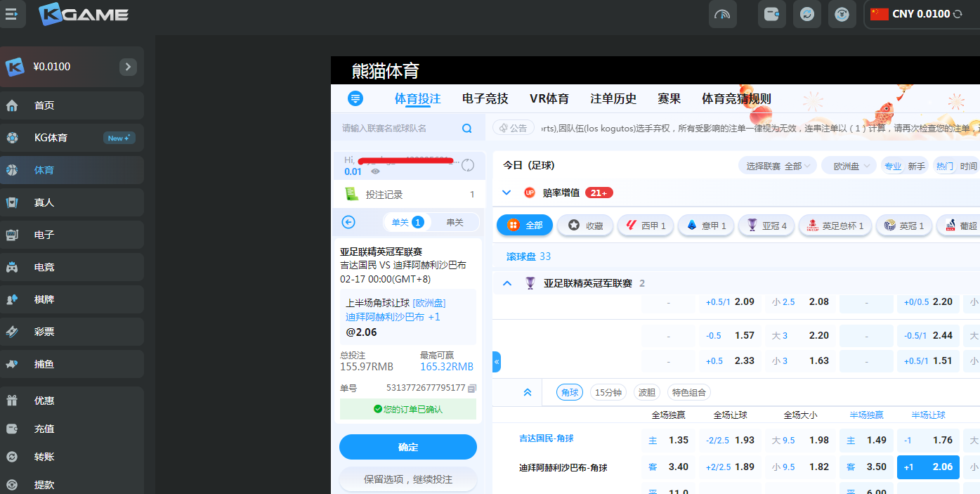Copy the bet order number

(472, 388)
